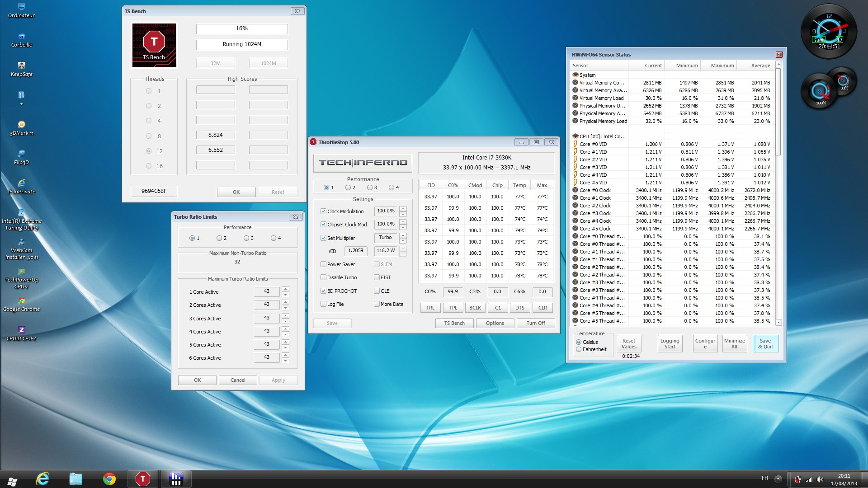Viewport: 868px width, 488px height.
Task: Open TS Bench from ThrottleStop
Action: click(454, 323)
